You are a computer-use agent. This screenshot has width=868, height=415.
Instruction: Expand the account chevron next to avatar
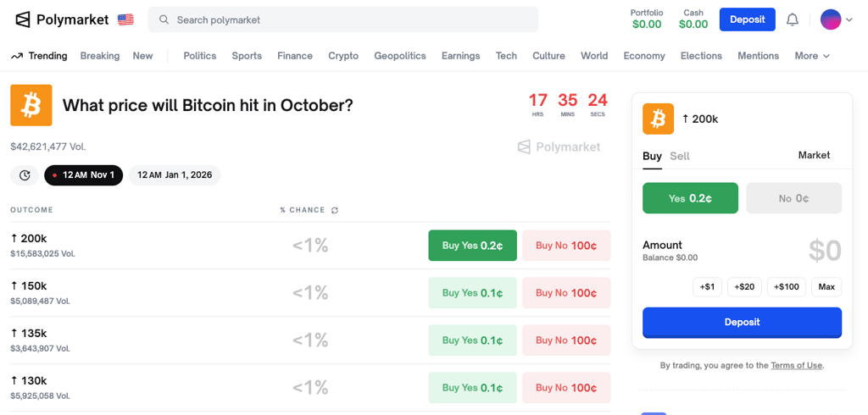point(849,20)
